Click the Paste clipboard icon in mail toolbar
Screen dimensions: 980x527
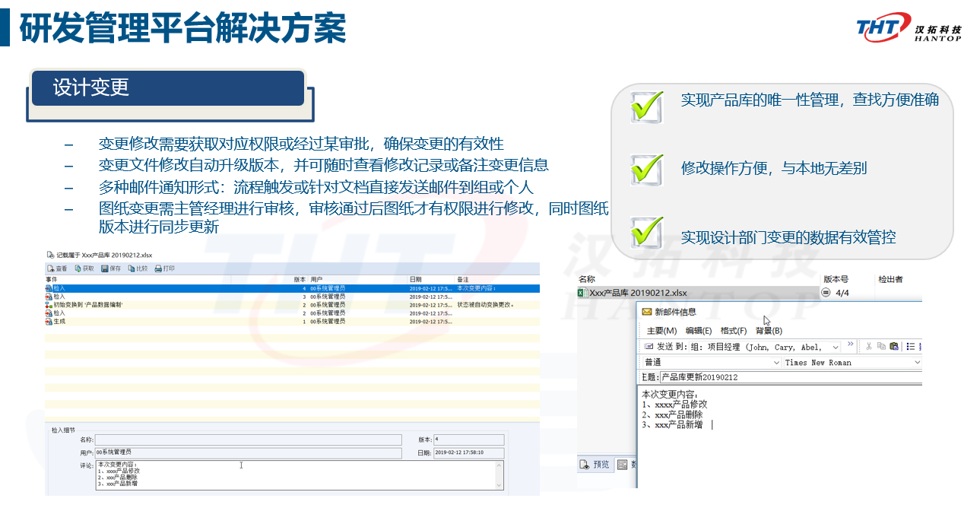coord(893,347)
